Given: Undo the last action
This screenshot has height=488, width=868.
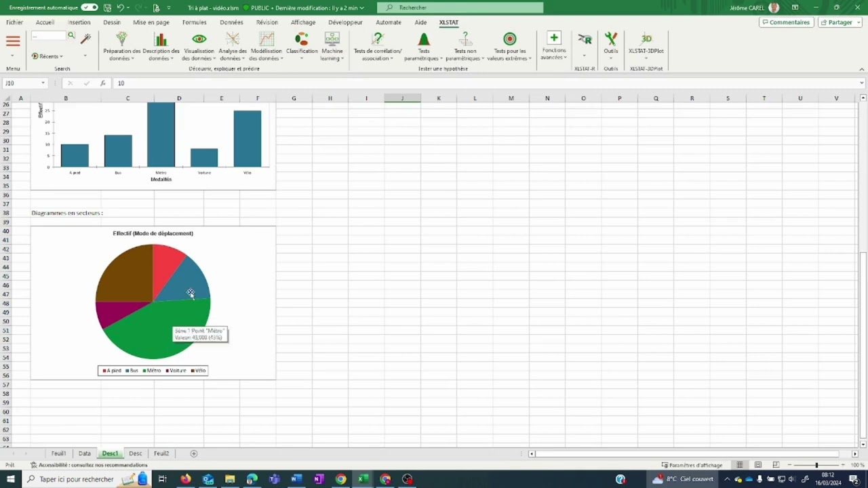Looking at the screenshot, I should tap(119, 7).
